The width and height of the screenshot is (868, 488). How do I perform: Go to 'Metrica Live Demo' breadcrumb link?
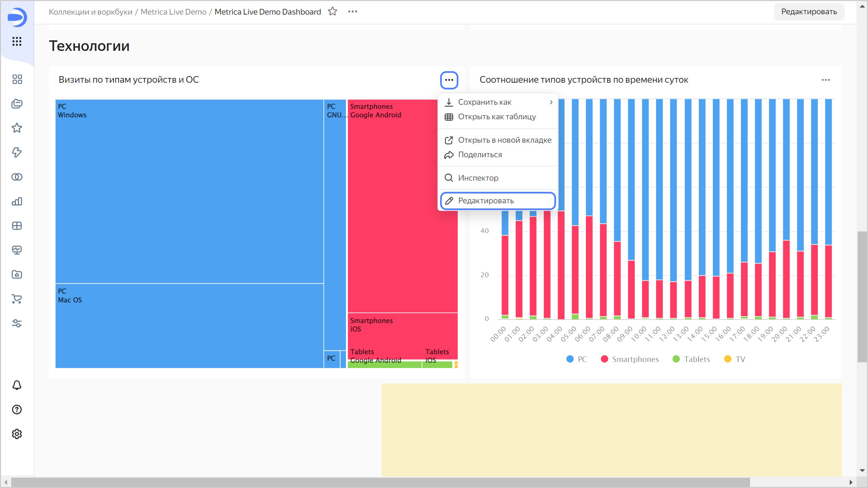click(x=173, y=12)
